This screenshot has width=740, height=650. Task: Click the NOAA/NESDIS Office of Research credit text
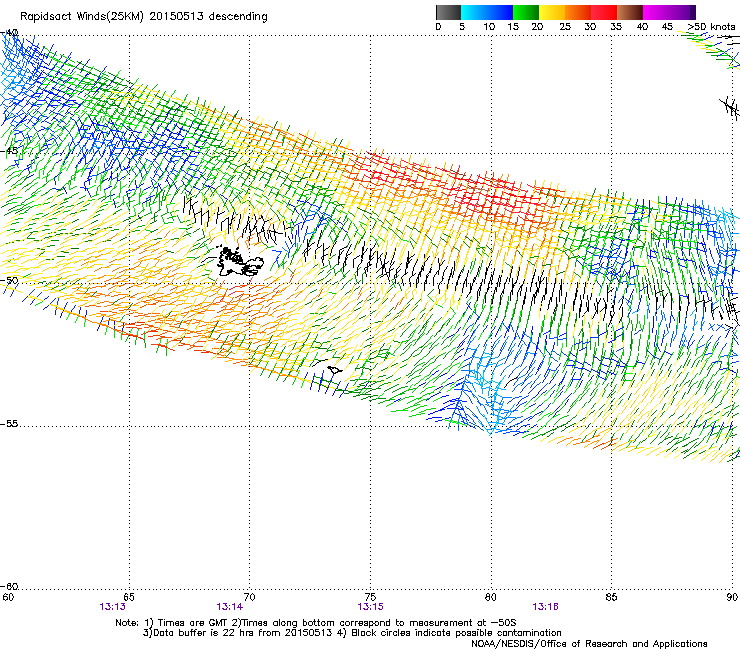point(589,644)
